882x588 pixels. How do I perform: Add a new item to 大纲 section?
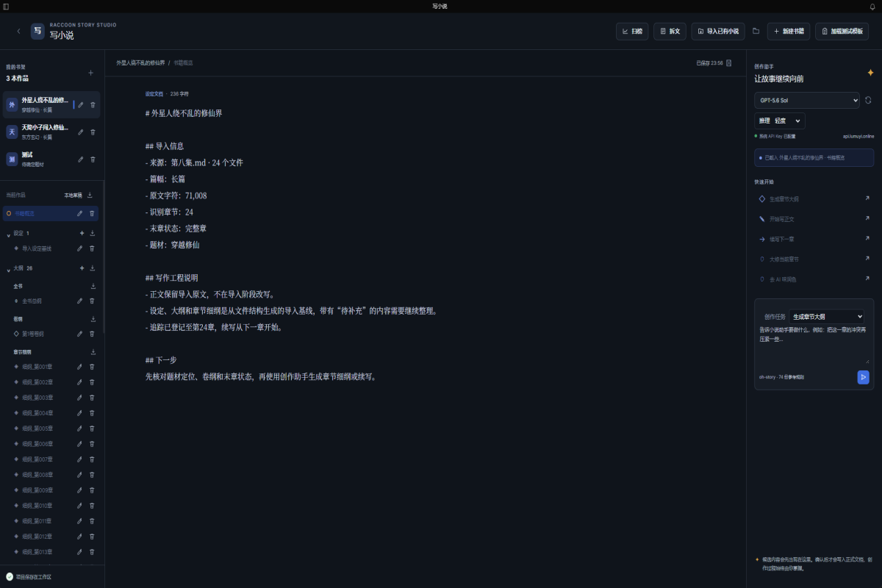pyautogui.click(x=82, y=268)
